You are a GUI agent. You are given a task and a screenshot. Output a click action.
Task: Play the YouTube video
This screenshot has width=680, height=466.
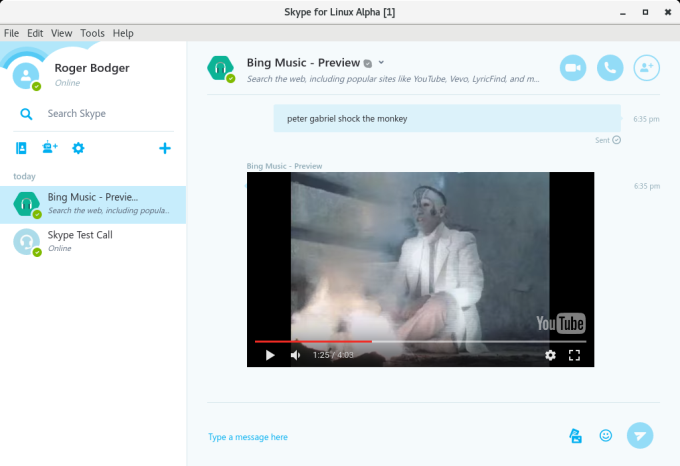click(x=270, y=355)
